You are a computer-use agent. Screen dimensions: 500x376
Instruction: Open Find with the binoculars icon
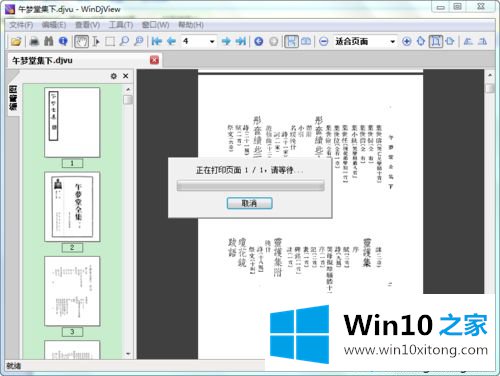[49, 41]
